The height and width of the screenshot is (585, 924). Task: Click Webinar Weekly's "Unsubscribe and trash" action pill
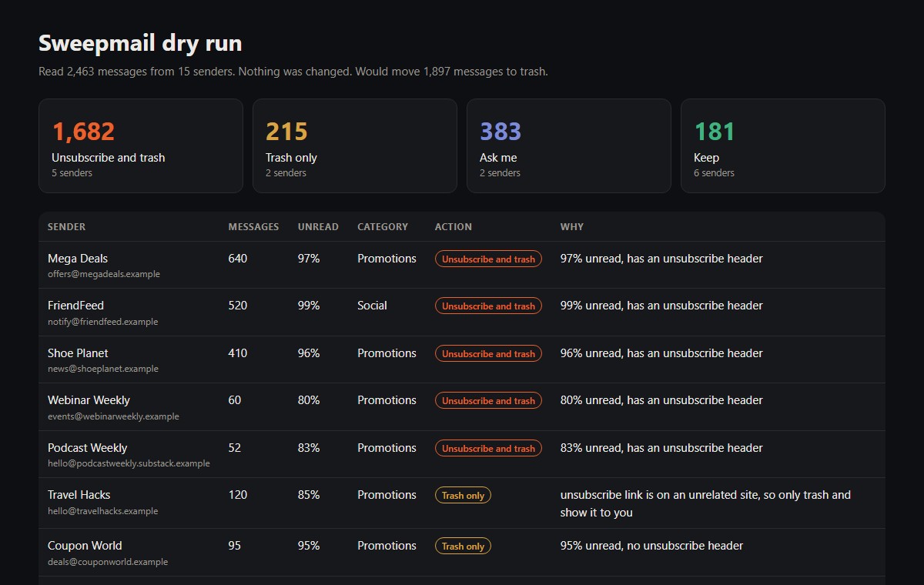(488, 401)
